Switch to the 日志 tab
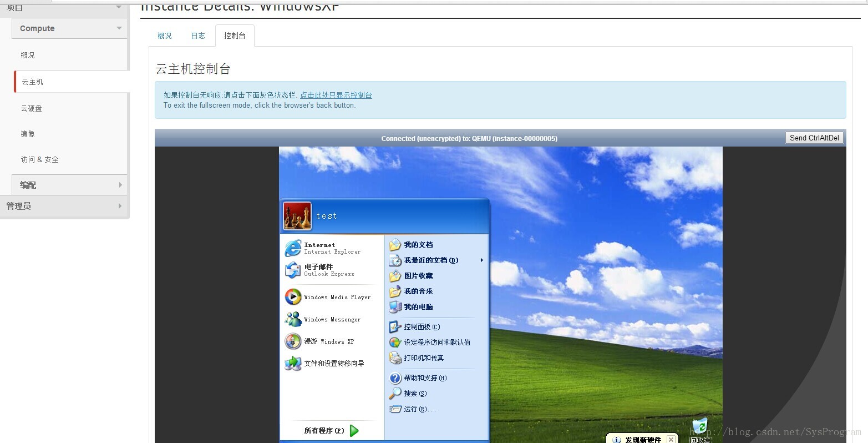The width and height of the screenshot is (868, 443). pos(198,36)
